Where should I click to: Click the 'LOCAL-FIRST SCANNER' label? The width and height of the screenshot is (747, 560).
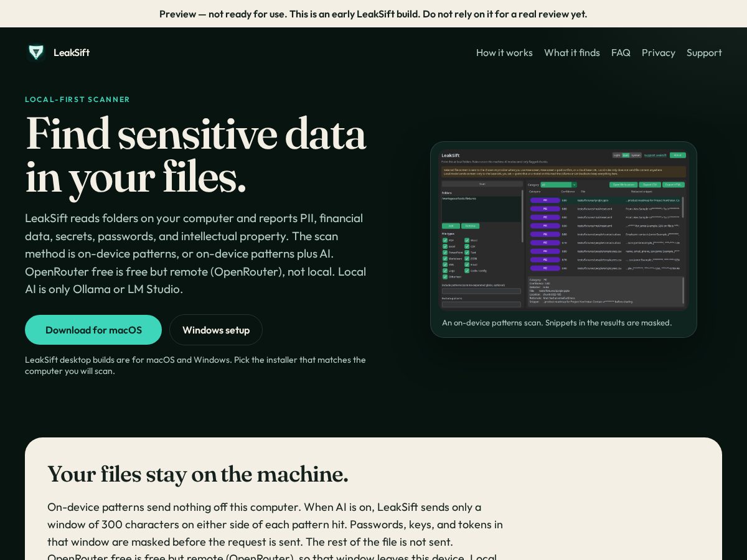pos(78,99)
